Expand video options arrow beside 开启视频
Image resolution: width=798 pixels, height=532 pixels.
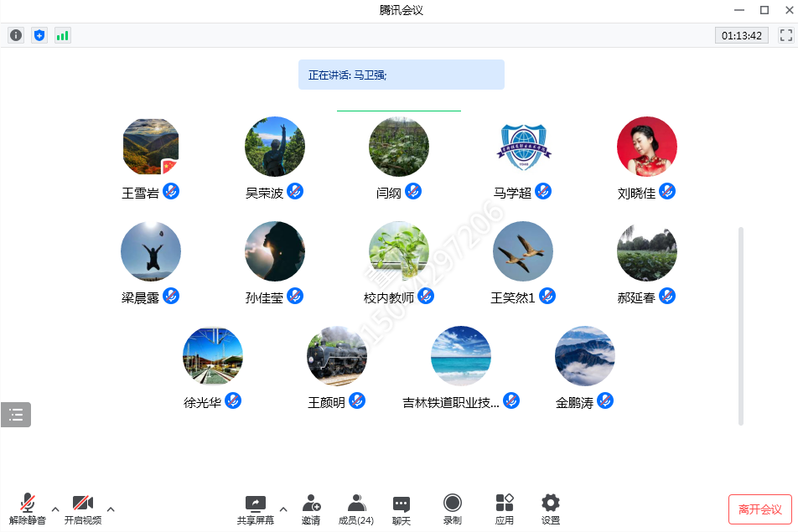tap(111, 509)
